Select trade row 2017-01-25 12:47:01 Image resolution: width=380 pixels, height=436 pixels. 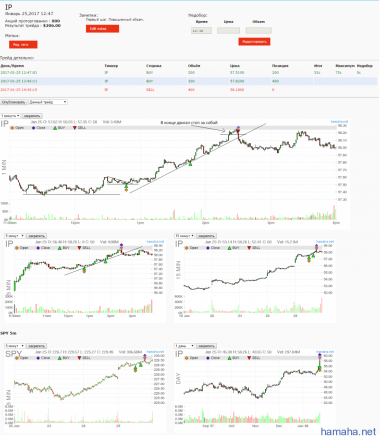pyautogui.click(x=189, y=72)
